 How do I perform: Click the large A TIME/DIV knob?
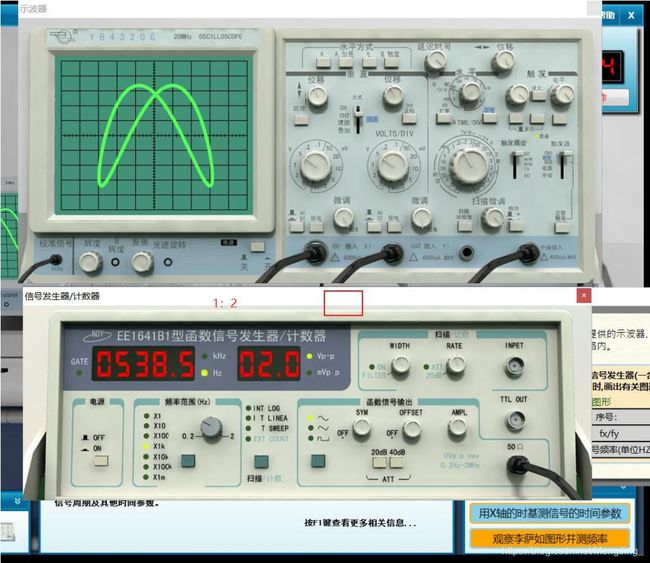click(x=470, y=166)
